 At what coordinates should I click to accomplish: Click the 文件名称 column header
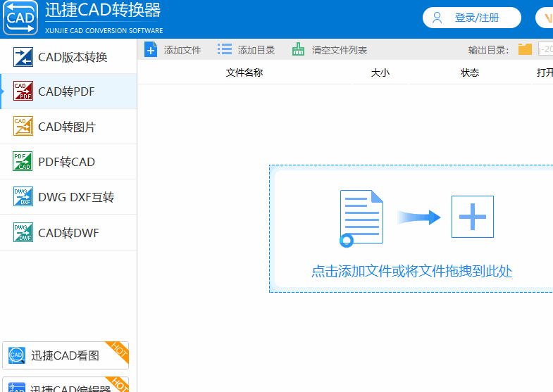tap(244, 72)
